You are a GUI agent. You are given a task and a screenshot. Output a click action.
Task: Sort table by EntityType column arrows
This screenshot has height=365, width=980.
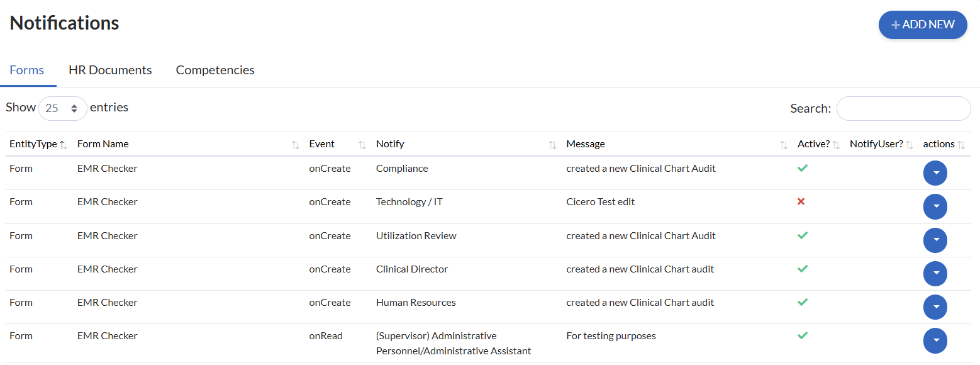(x=64, y=145)
